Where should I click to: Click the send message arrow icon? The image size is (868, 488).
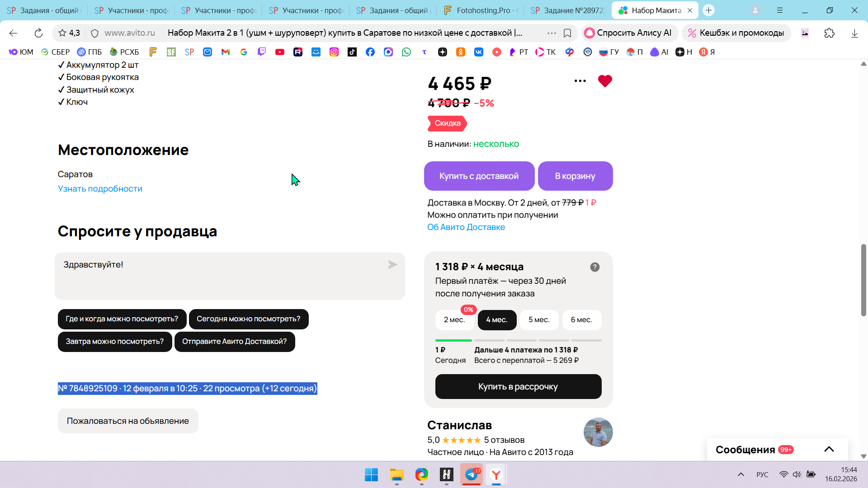[392, 265]
